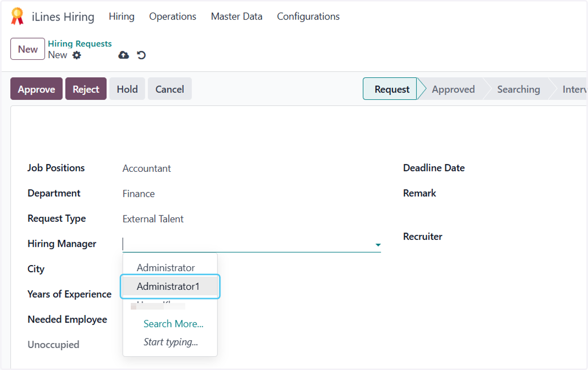Click the Hold button
The image size is (588, 370).
point(127,89)
